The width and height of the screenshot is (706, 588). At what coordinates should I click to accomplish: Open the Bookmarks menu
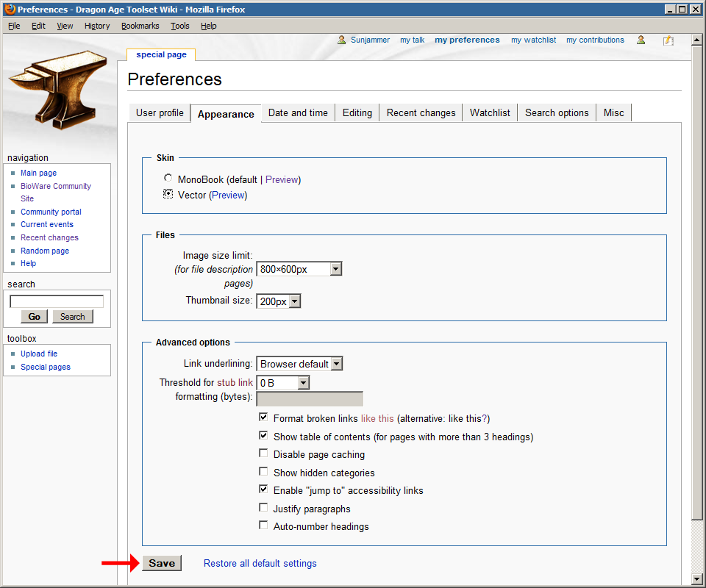(x=140, y=26)
